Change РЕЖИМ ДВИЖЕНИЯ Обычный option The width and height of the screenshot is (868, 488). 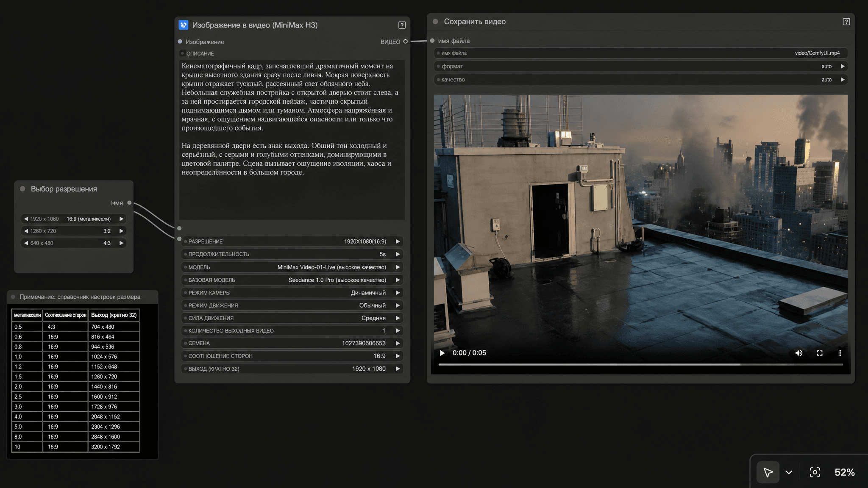click(373, 305)
